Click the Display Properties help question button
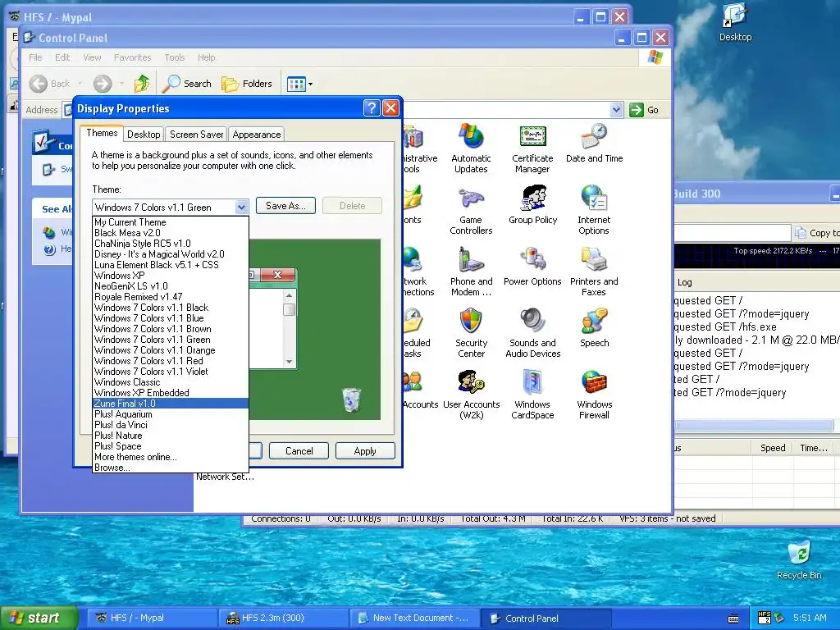This screenshot has height=630, width=840. [372, 108]
